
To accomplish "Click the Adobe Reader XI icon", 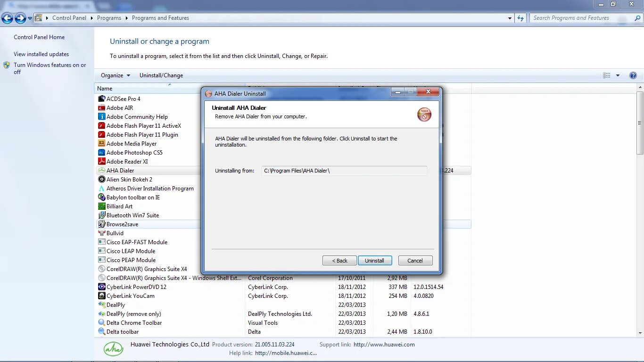I will [x=101, y=161].
